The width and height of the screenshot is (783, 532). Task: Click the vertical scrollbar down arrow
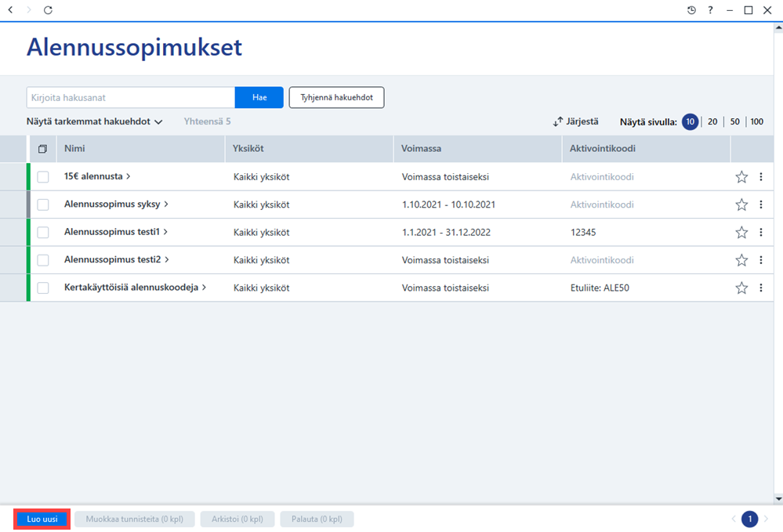click(x=778, y=498)
